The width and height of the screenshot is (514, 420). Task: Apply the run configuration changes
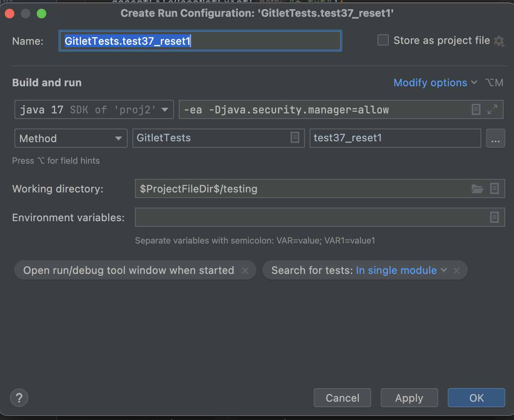coord(409,398)
